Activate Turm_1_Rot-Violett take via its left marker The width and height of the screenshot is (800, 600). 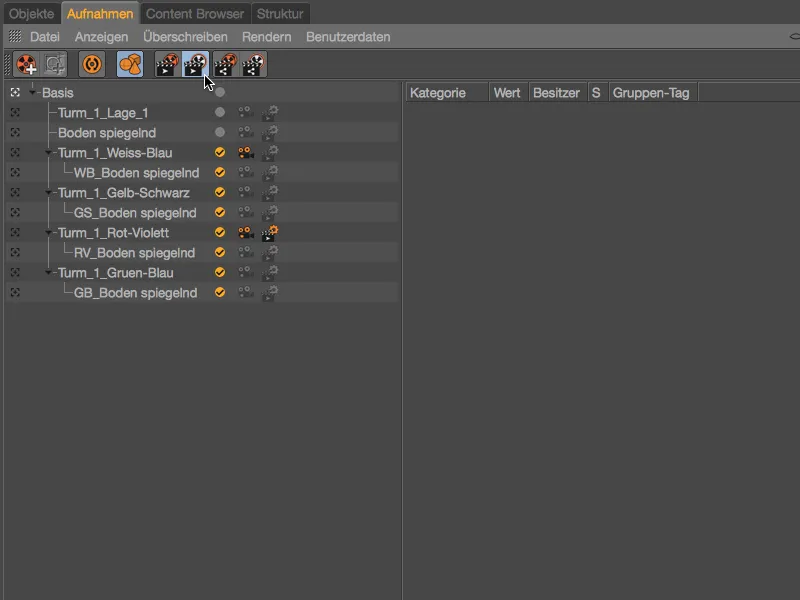15,233
